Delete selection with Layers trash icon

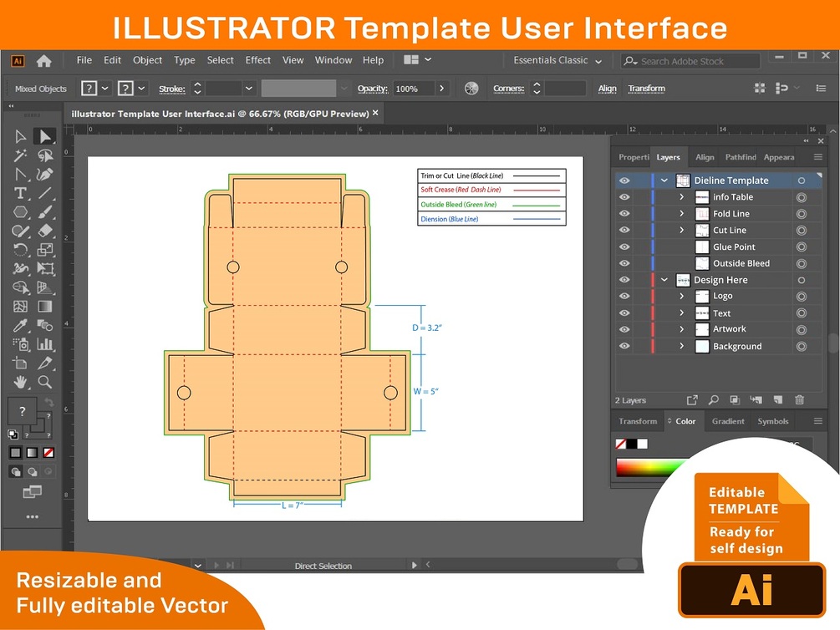[799, 399]
